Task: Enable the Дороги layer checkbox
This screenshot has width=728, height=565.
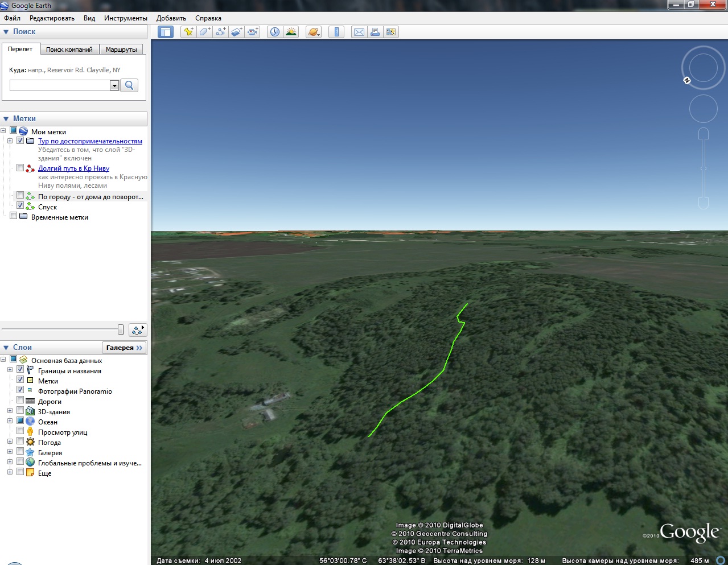Action: 20,400
